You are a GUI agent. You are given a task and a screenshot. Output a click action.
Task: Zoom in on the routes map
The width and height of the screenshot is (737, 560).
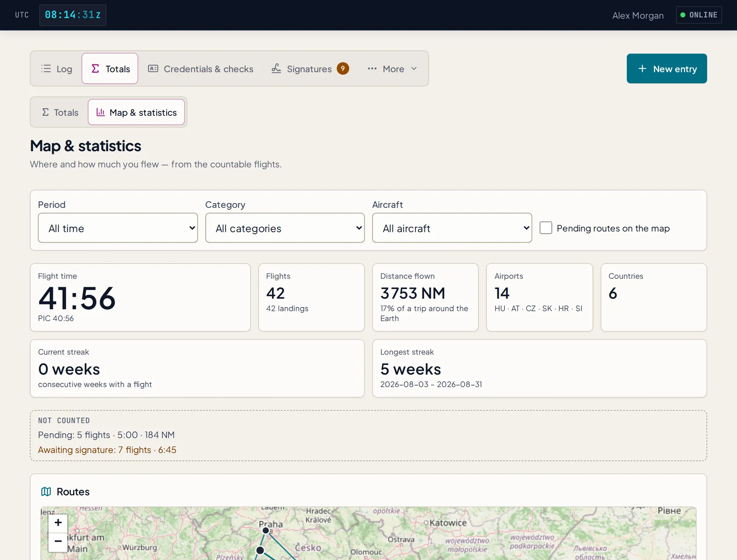58,523
